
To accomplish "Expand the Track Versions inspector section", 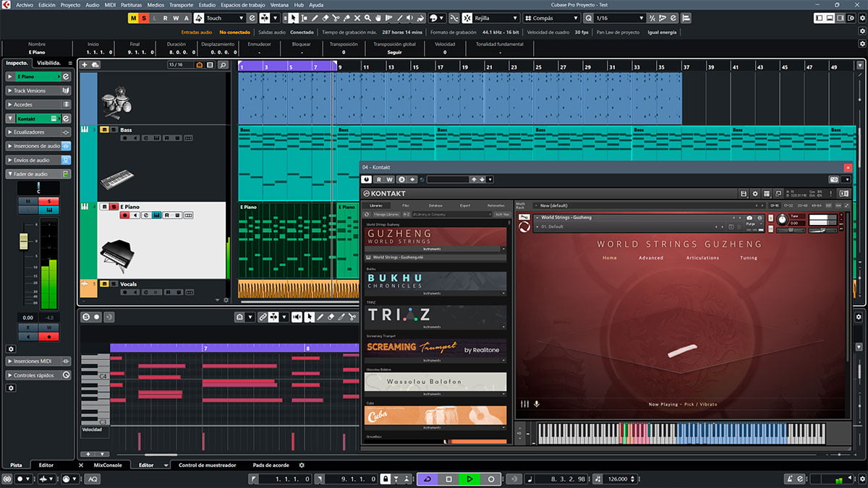I will click(38, 90).
